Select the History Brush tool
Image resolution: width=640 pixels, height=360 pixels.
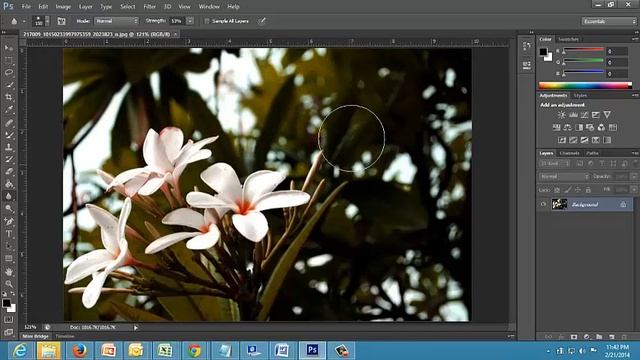(9, 159)
